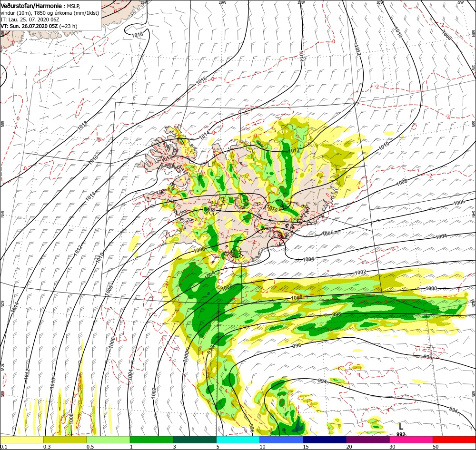Click the purple 20 mm legend swatch
Viewport: 476px width, 450px height.
tap(367, 440)
